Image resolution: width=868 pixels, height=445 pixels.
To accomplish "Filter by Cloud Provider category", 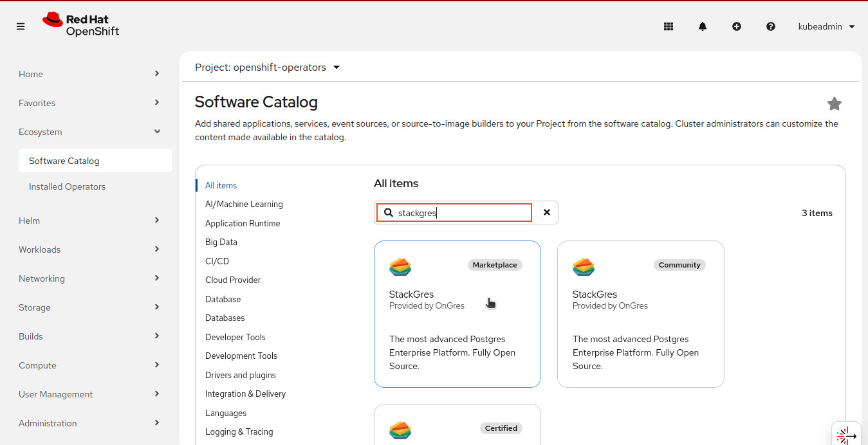I will [x=233, y=280].
